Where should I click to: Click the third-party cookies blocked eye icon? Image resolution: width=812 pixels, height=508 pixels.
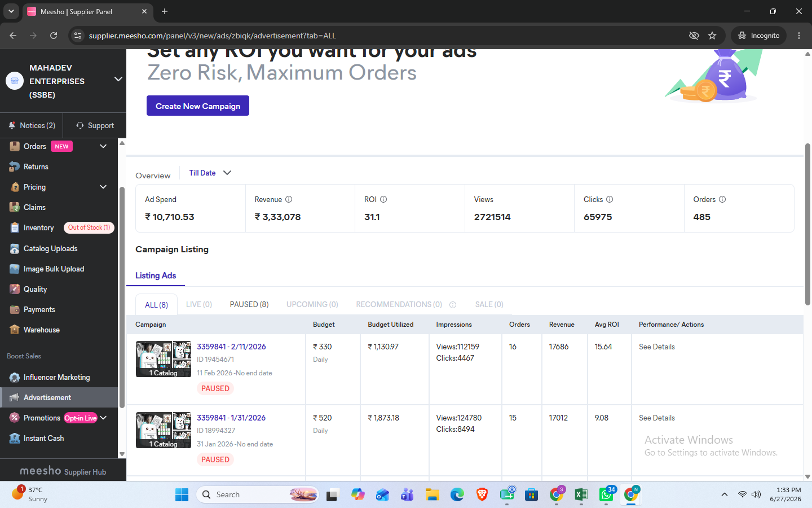tap(694, 36)
